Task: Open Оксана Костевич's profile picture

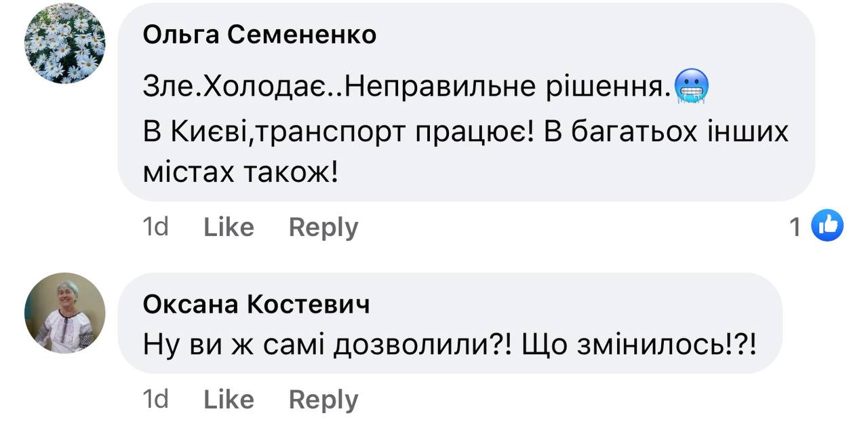Action: (x=65, y=313)
